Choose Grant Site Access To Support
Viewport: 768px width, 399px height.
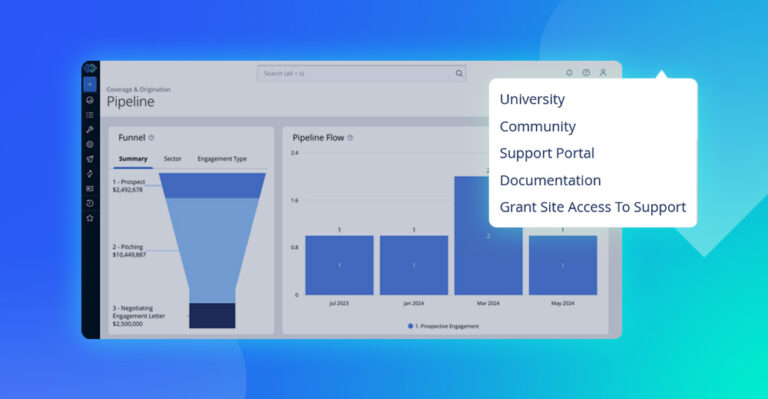pos(593,207)
